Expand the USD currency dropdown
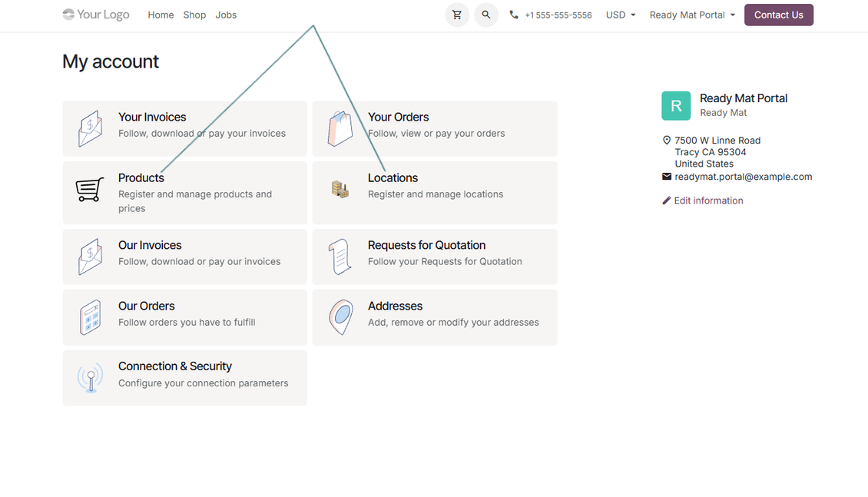Viewport: 868px width, 497px height. [621, 15]
